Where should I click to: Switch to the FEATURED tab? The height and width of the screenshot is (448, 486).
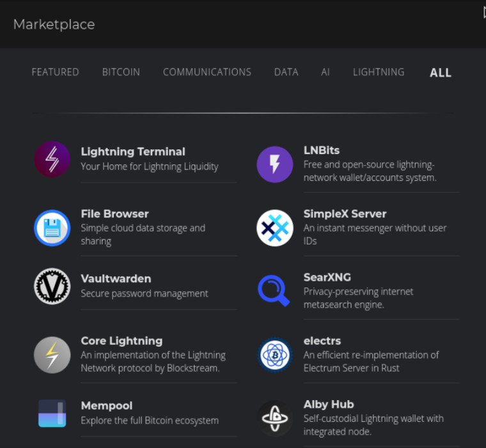pos(55,72)
